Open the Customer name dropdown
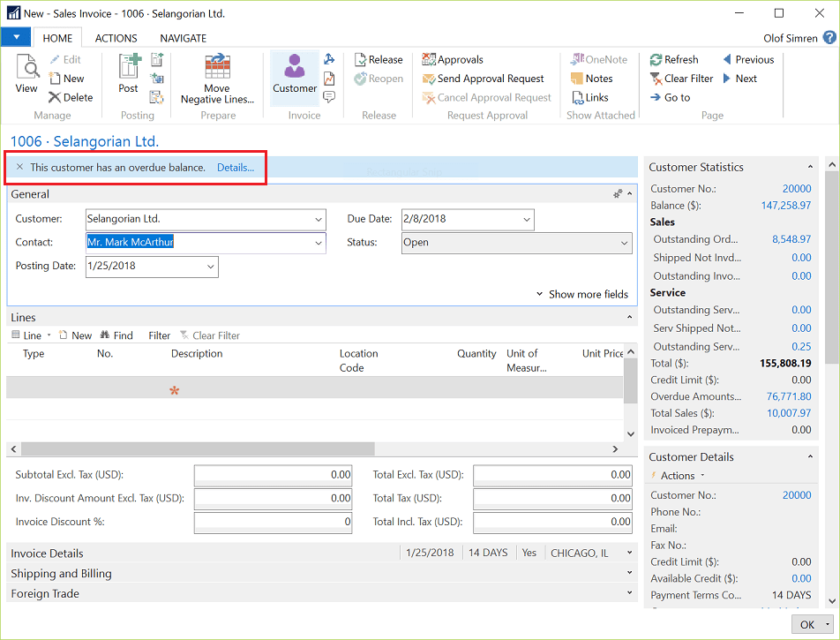Screen dimensions: 840x640 pyautogui.click(x=318, y=219)
